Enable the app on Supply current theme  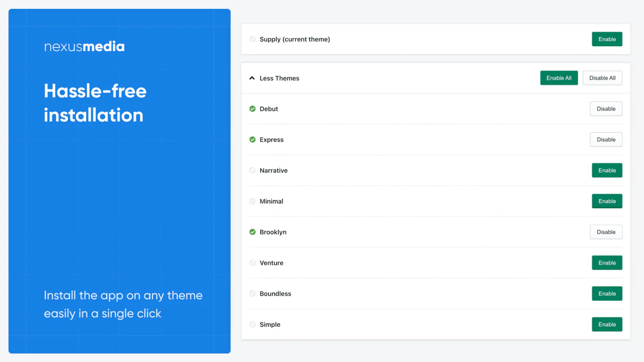(607, 39)
